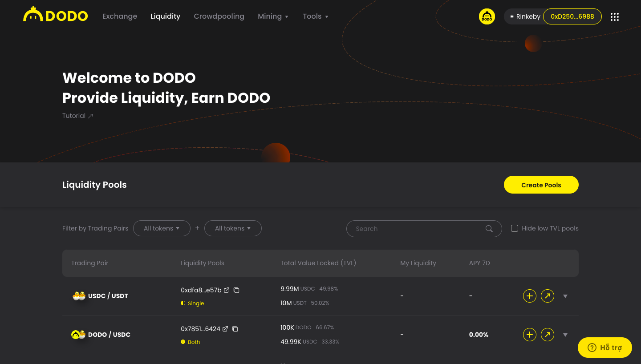The height and width of the screenshot is (364, 641).
Task: Click the My Liquidity column header
Action: (x=418, y=263)
